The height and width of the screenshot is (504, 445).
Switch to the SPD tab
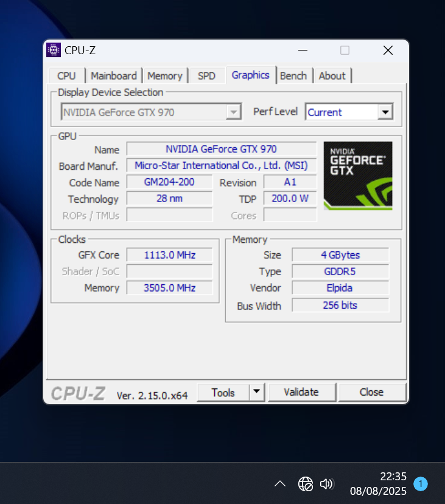[206, 76]
